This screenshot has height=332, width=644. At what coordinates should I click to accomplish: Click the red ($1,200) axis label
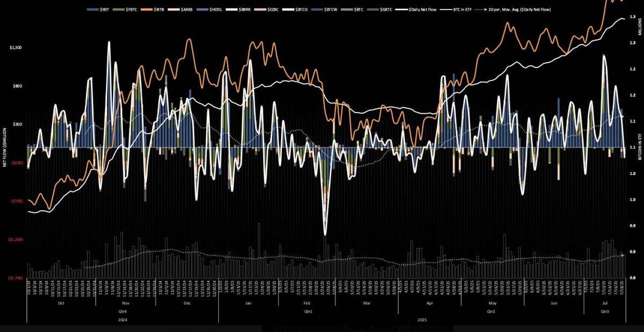coord(16,240)
